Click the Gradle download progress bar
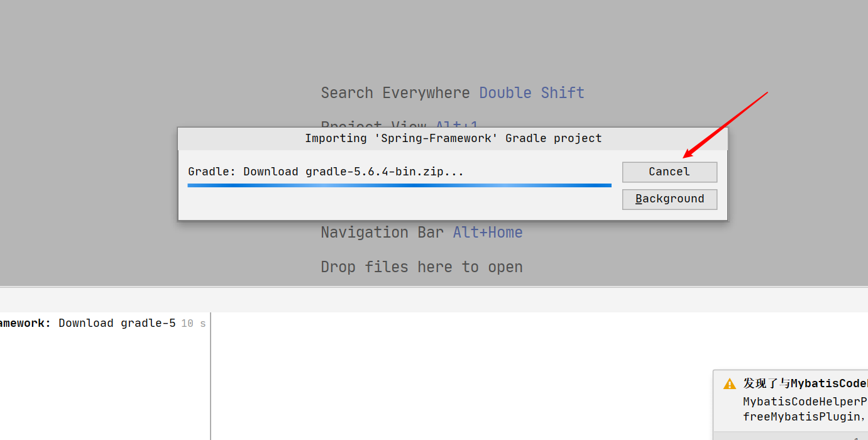Viewport: 868px width, 440px height. [399, 185]
